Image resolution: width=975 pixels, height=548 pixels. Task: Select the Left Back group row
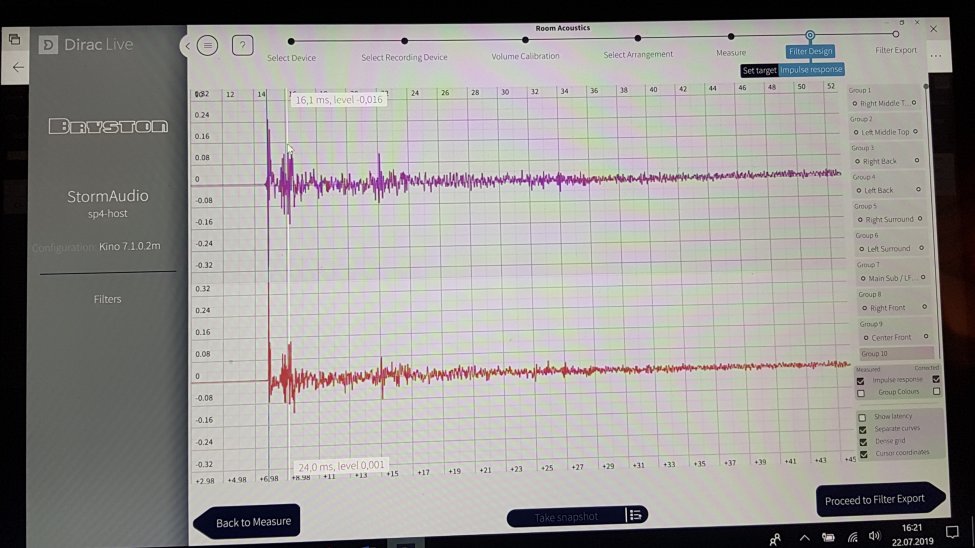coord(889,190)
